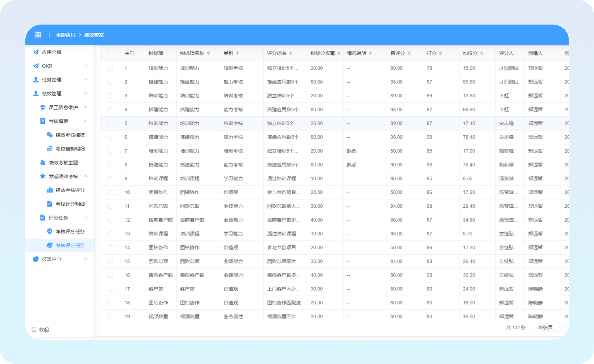
Task: Click the star icon beside 发起绩效考核
Action: click(x=43, y=176)
